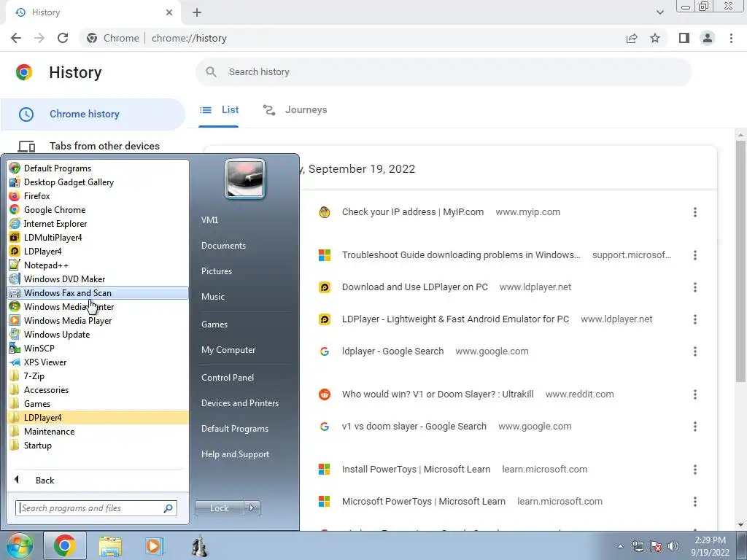Expand the 7-Zip folder
The height and width of the screenshot is (560, 747).
point(98,376)
